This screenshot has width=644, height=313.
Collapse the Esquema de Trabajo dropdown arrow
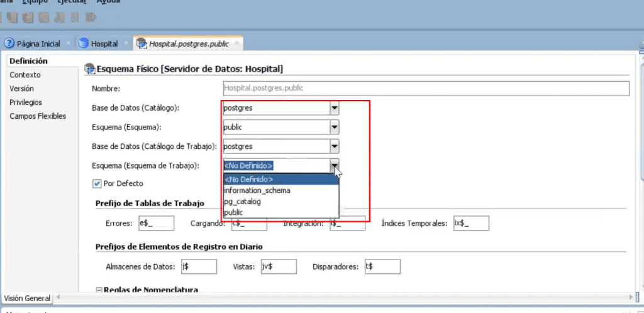coord(335,165)
